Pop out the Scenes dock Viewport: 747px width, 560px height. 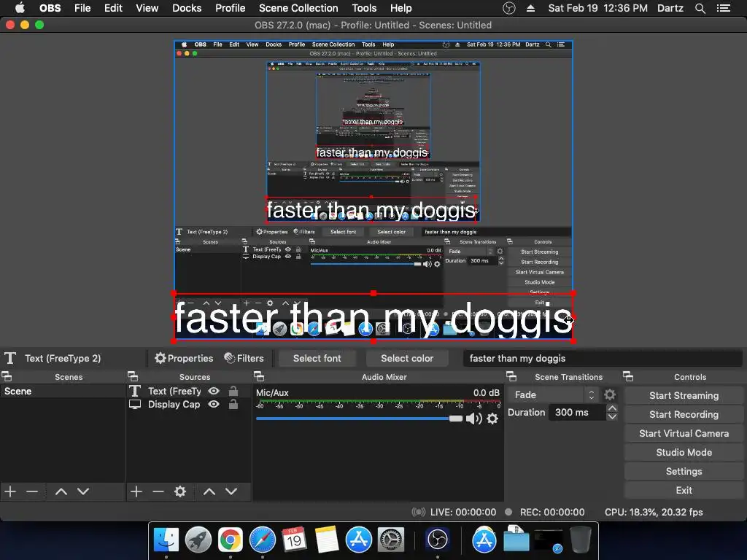(x=7, y=377)
